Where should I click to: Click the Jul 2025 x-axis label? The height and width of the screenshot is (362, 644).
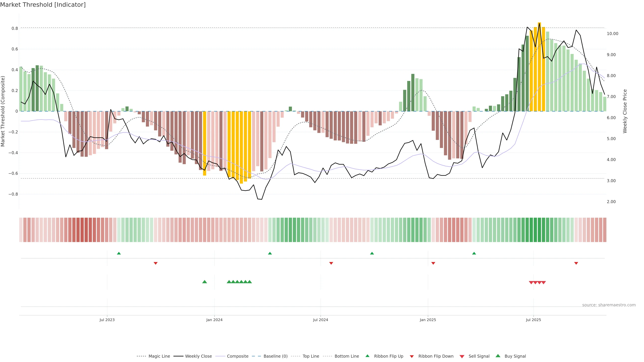[x=533, y=320]
